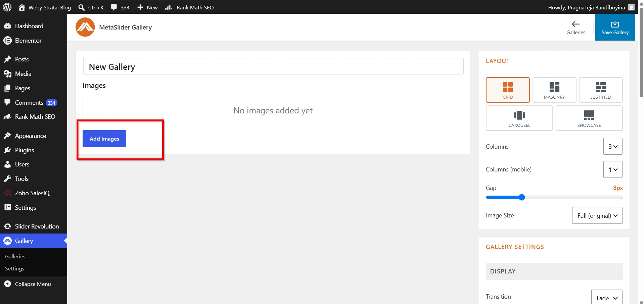Select the Carousel layout option
This screenshot has width=644, height=304.
tap(519, 118)
